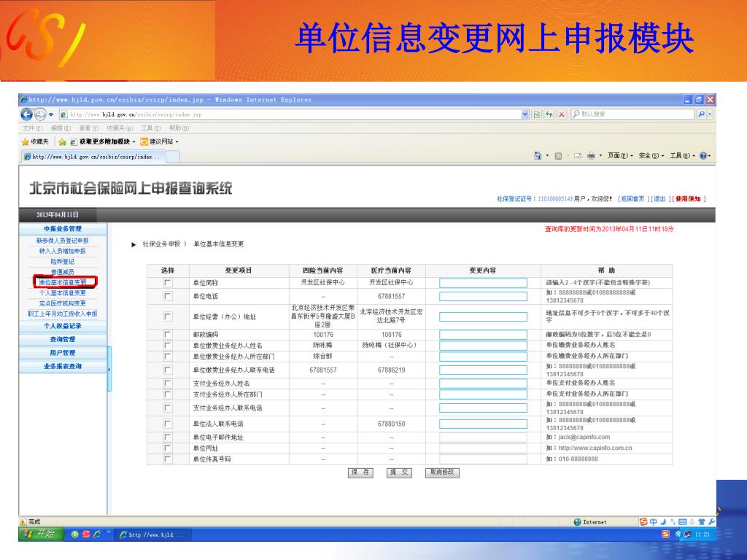Tick the checkbox for 单位缴费业务经办人姓名

168,345
